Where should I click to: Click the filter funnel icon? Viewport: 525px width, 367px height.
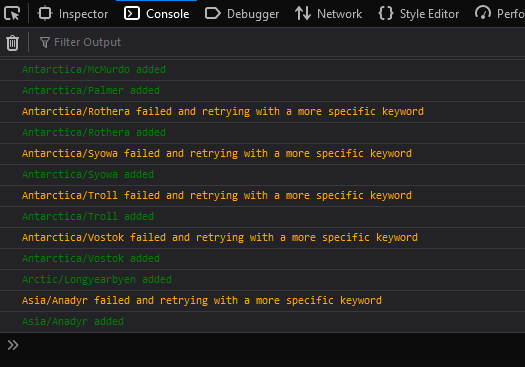45,43
